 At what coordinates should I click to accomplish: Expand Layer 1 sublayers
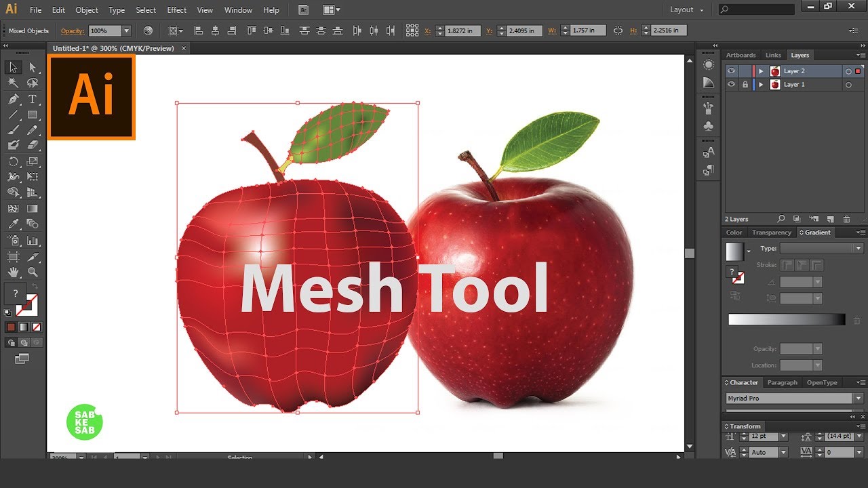click(761, 85)
